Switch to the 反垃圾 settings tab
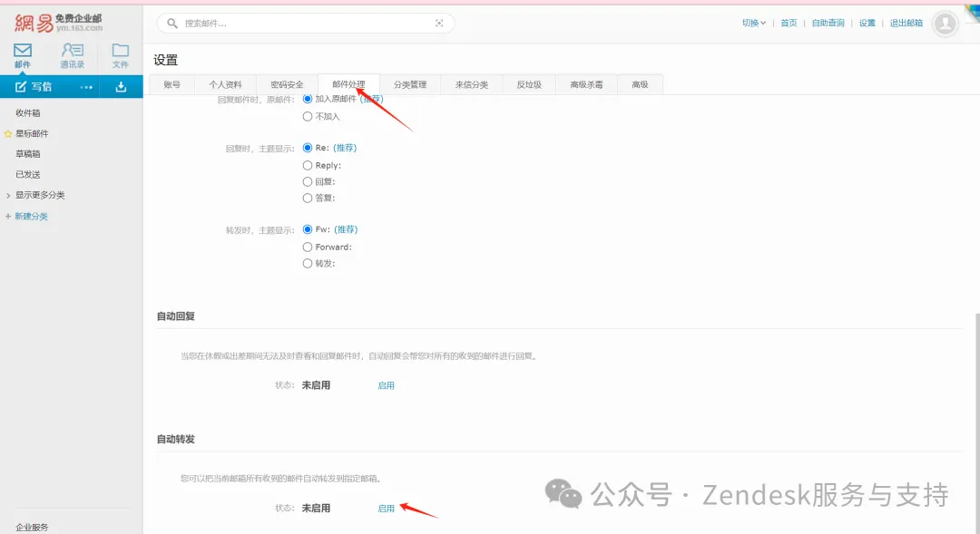980x534 pixels. pos(529,83)
